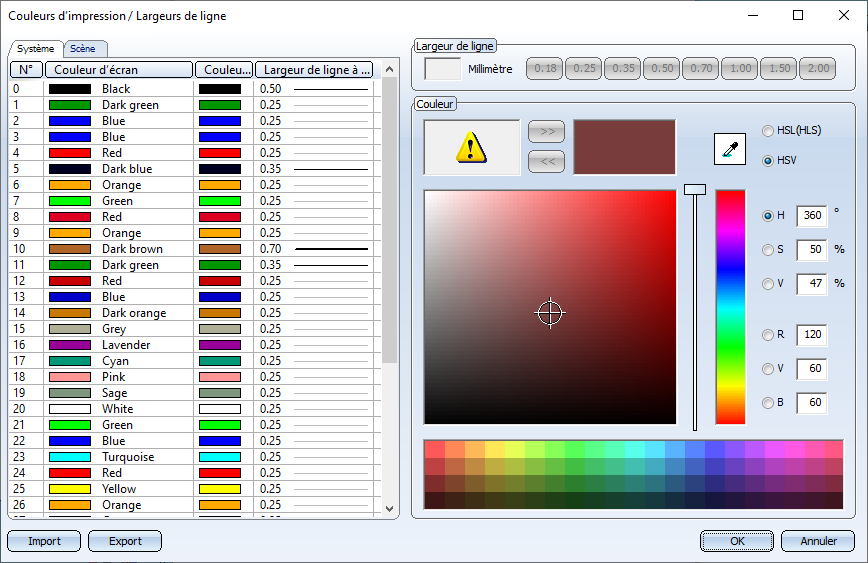
Task: Click the N° column header
Action: tap(25, 70)
